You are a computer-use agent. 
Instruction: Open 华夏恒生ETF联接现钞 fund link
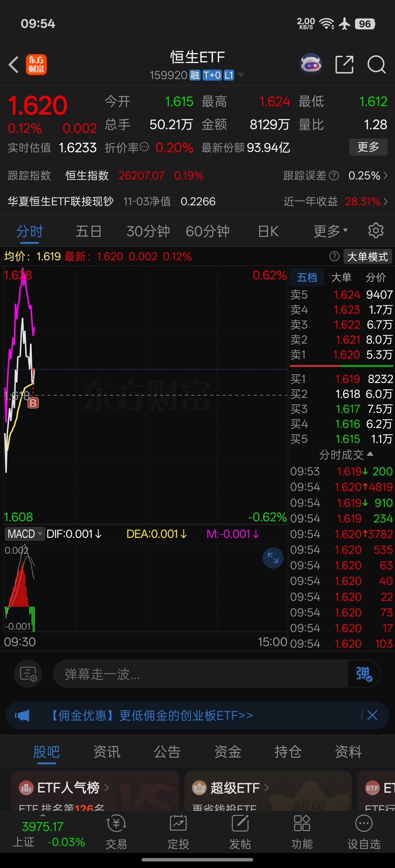click(61, 201)
